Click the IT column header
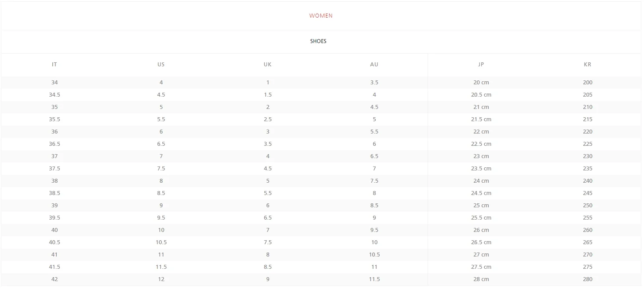The height and width of the screenshot is (289, 644). [55, 65]
